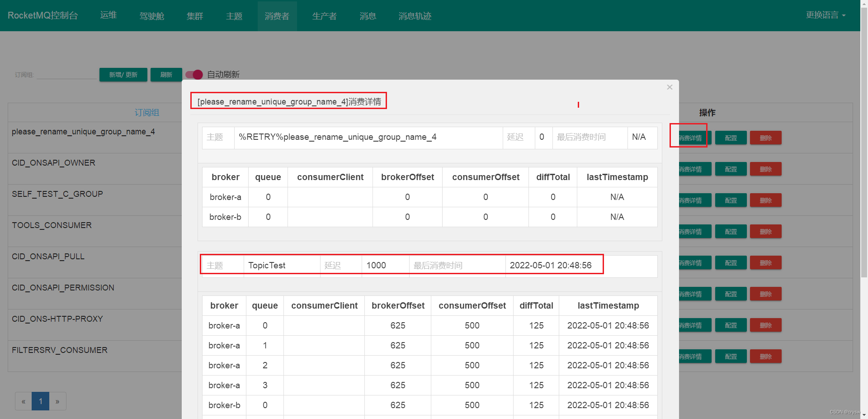
Task: Open the 更换语言 language dropdown
Action: 826,15
